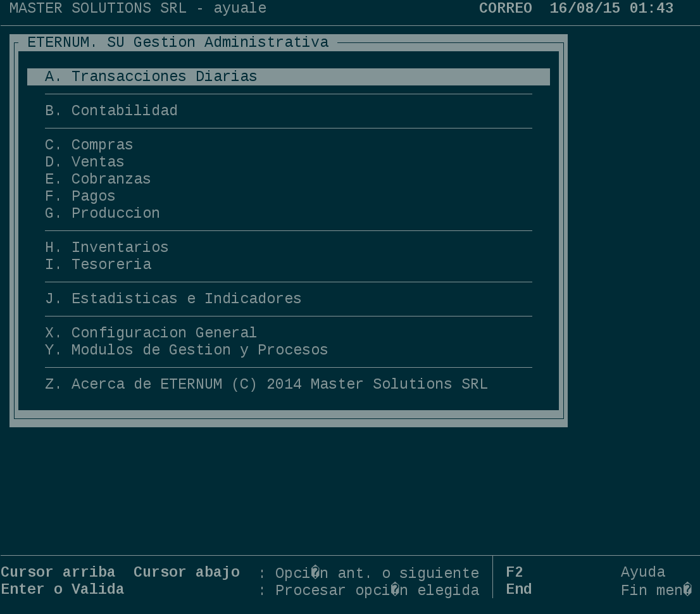
Task: Click the Ayuda label in the footer
Action: 643,572
